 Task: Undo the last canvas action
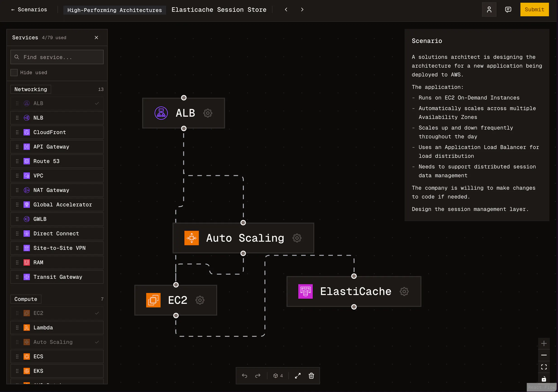coord(244,376)
